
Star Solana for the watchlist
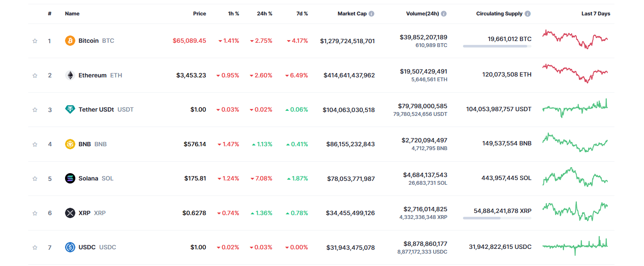[x=35, y=179]
